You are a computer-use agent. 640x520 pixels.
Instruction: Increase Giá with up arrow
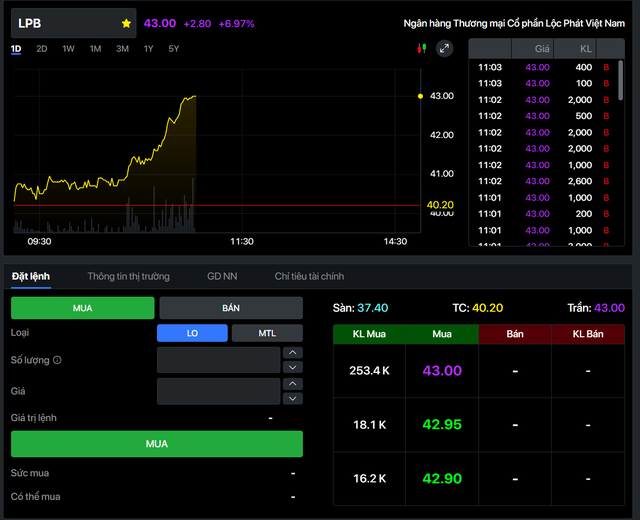(293, 384)
